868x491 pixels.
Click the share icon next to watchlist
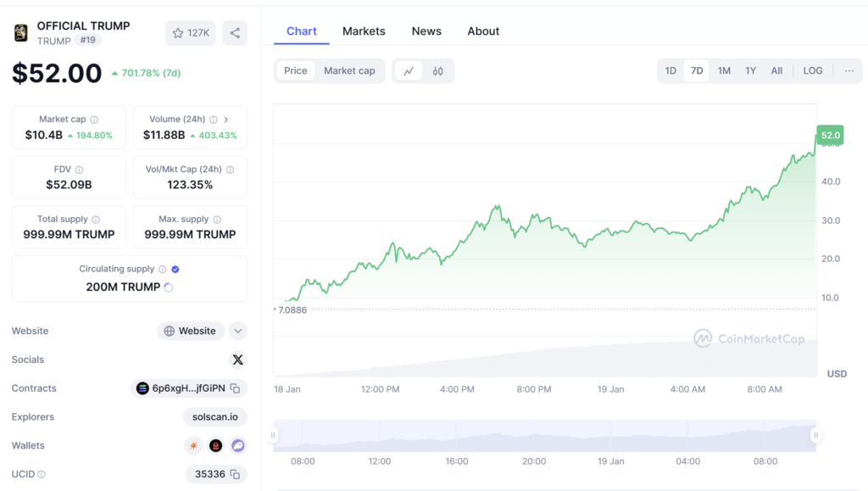[x=235, y=33]
